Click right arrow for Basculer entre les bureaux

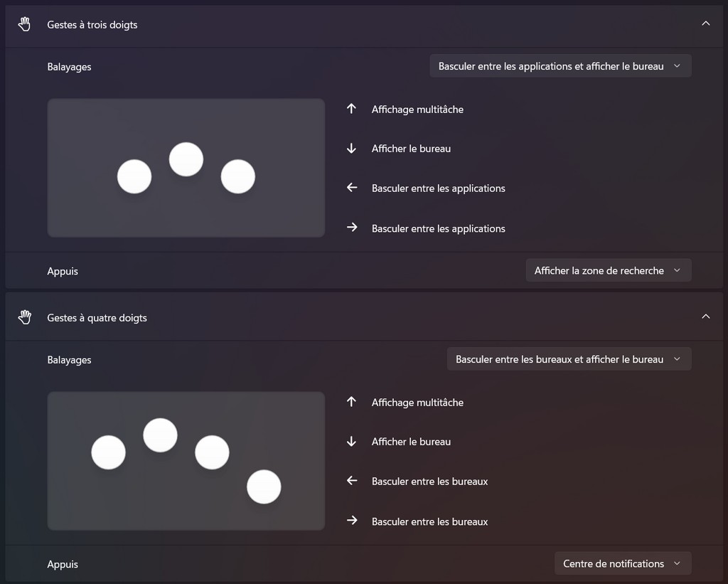pyautogui.click(x=351, y=521)
